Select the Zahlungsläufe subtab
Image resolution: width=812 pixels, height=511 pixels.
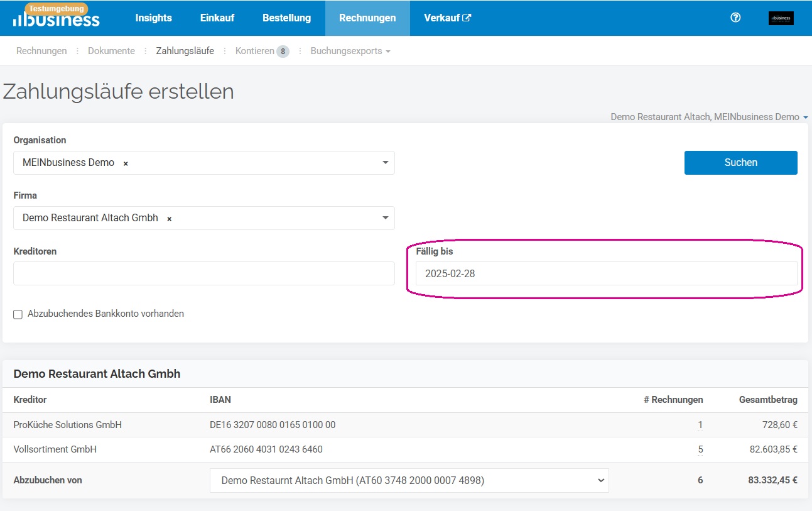pos(185,51)
